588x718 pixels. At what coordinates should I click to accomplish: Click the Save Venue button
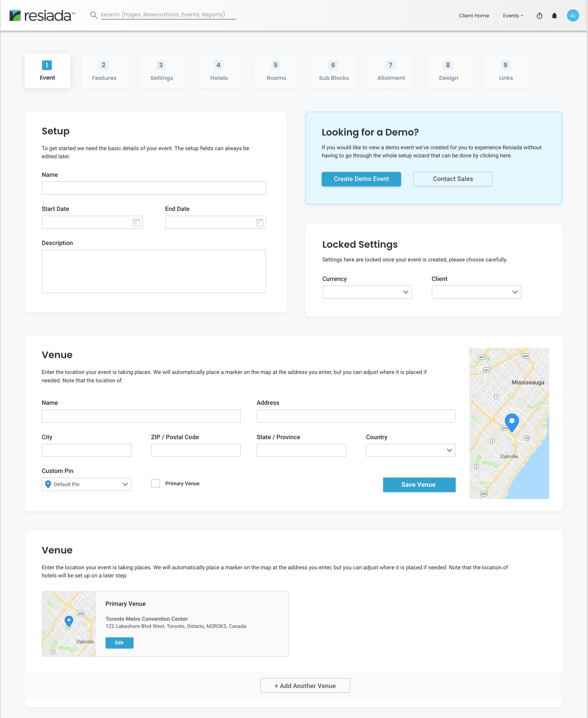(419, 485)
